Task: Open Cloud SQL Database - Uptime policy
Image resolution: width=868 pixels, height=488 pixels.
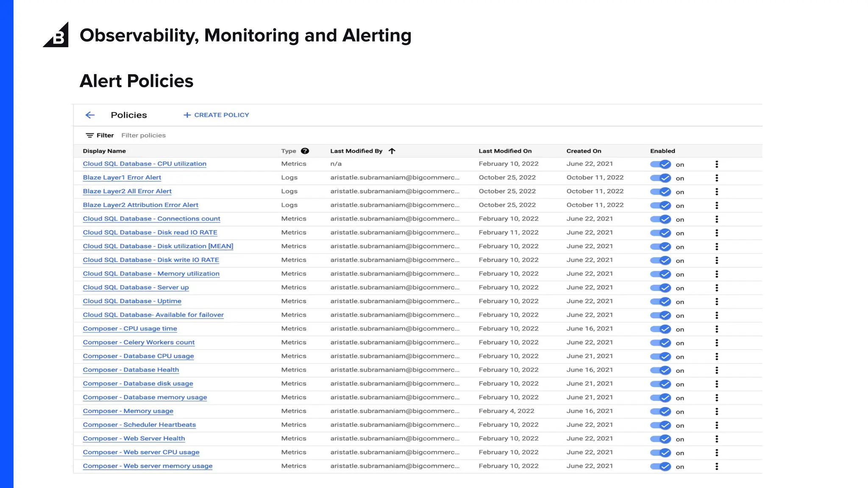Action: click(x=132, y=301)
